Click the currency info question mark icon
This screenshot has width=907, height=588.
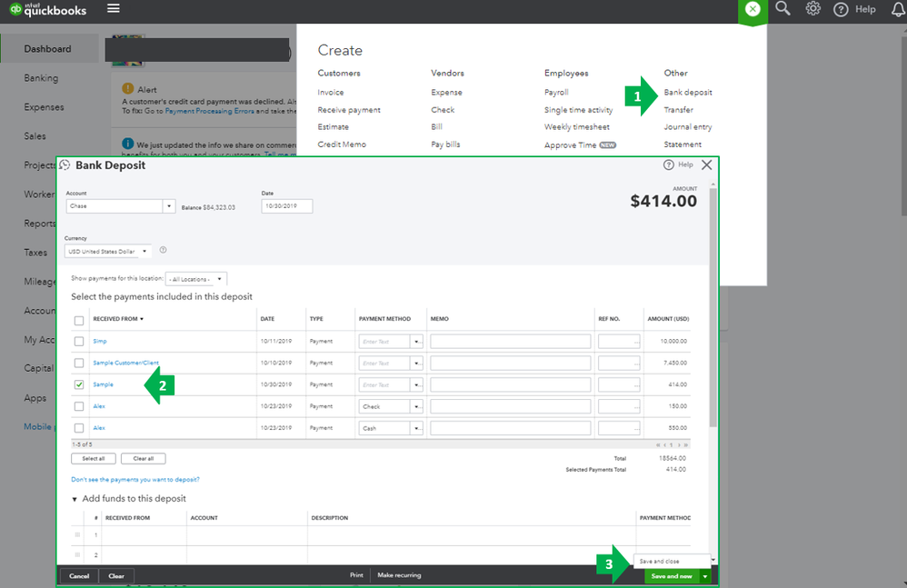point(163,250)
